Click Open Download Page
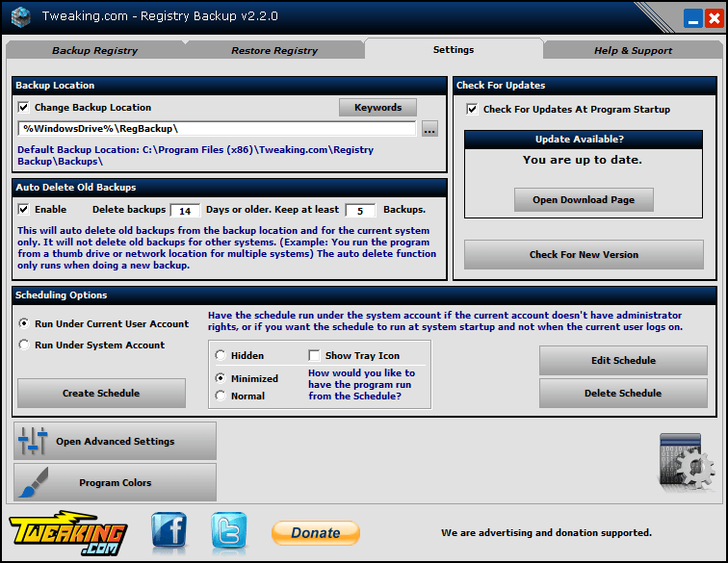The height and width of the screenshot is (563, 728). click(584, 199)
